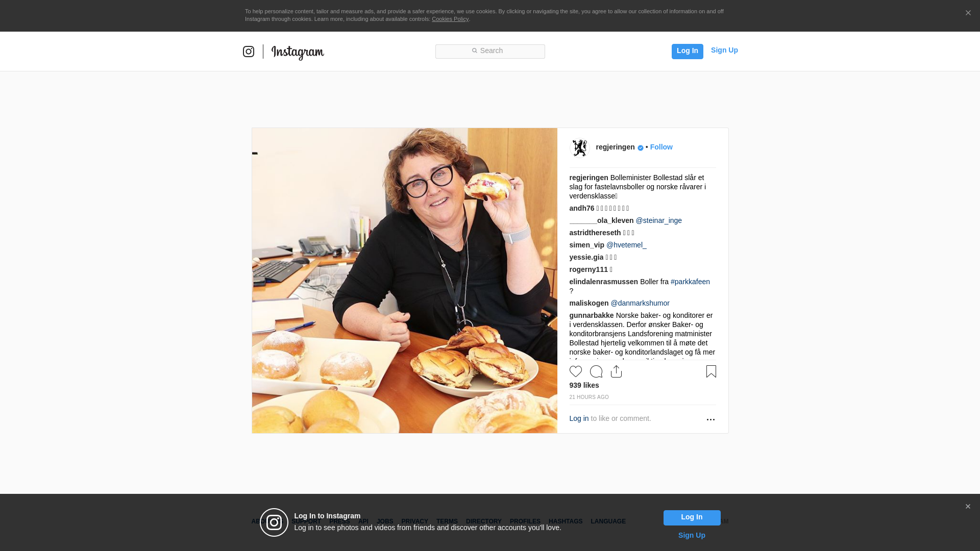Viewport: 980px width, 551px height.
Task: Click the post photo of buns
Action: point(404,281)
